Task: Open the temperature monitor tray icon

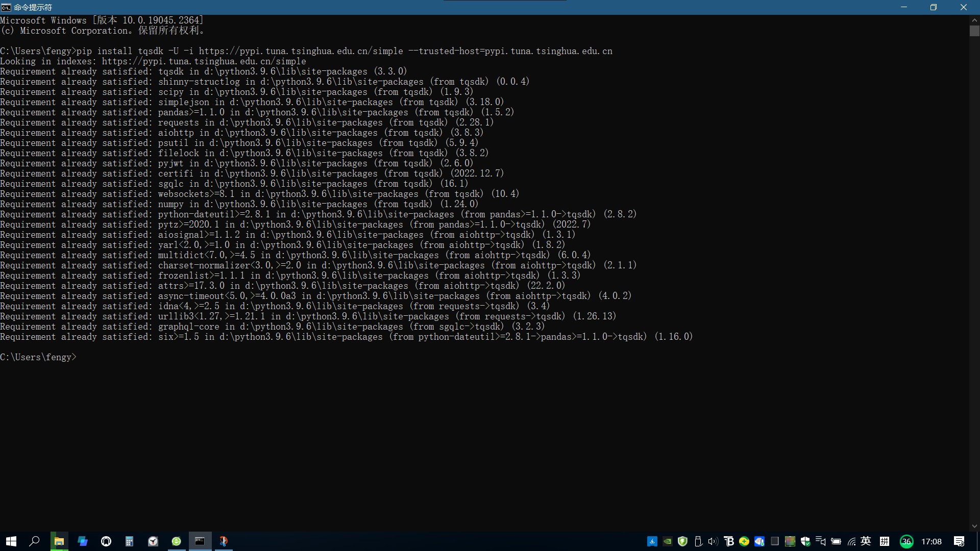Action: point(759,542)
